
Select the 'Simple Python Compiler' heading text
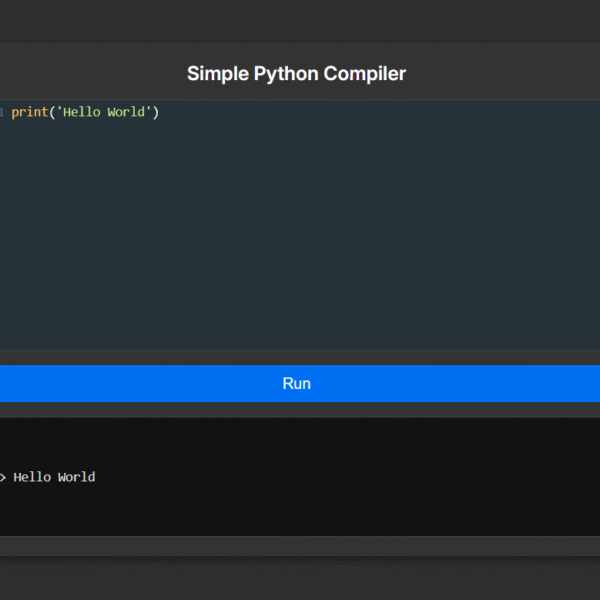pos(297,73)
